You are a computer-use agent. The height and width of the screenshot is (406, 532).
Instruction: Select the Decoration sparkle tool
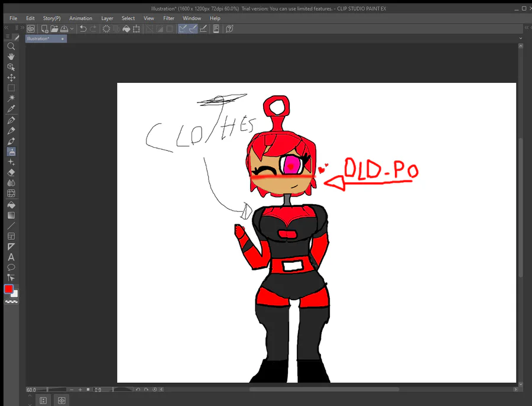[11, 162]
